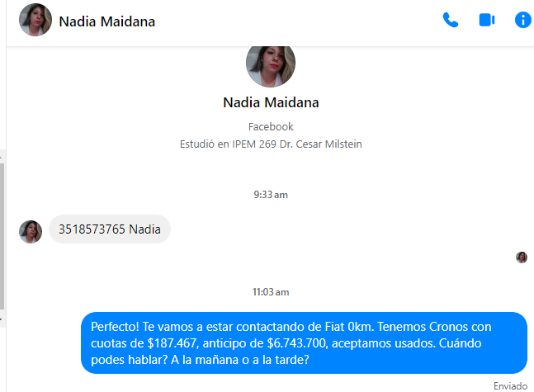Click the 9:33 am timestamp
534x392 pixels.
point(271,195)
